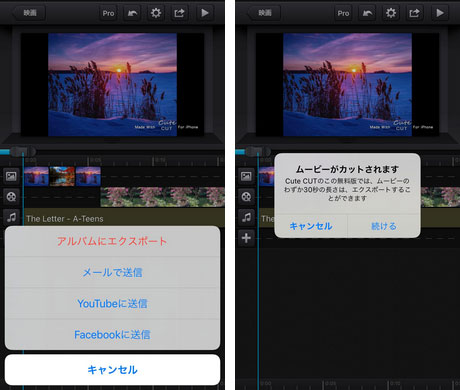Open Pro upgrade in right screenshot
Viewport: 460px width, 390px height.
tap(343, 13)
